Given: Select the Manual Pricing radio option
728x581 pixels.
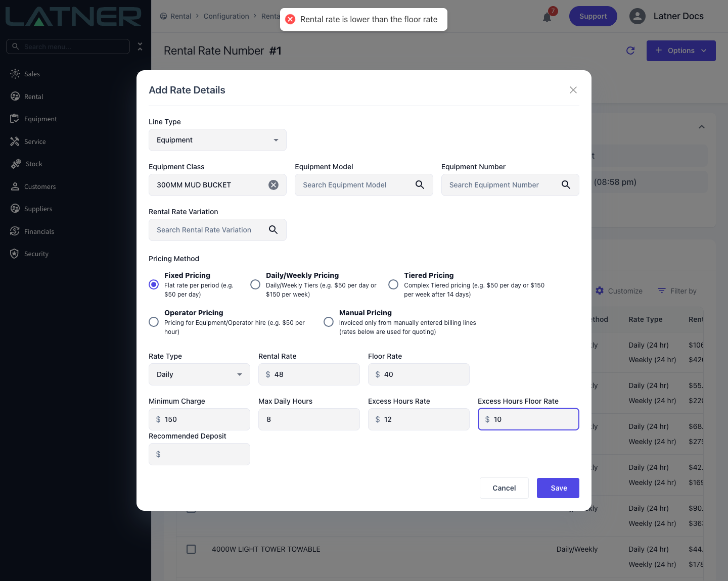Looking at the screenshot, I should pyautogui.click(x=329, y=322).
